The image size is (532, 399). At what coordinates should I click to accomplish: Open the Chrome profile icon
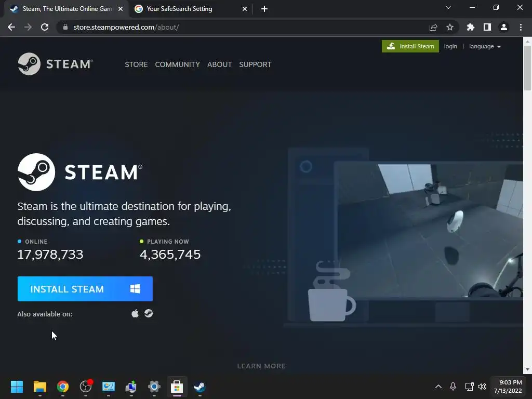504,27
